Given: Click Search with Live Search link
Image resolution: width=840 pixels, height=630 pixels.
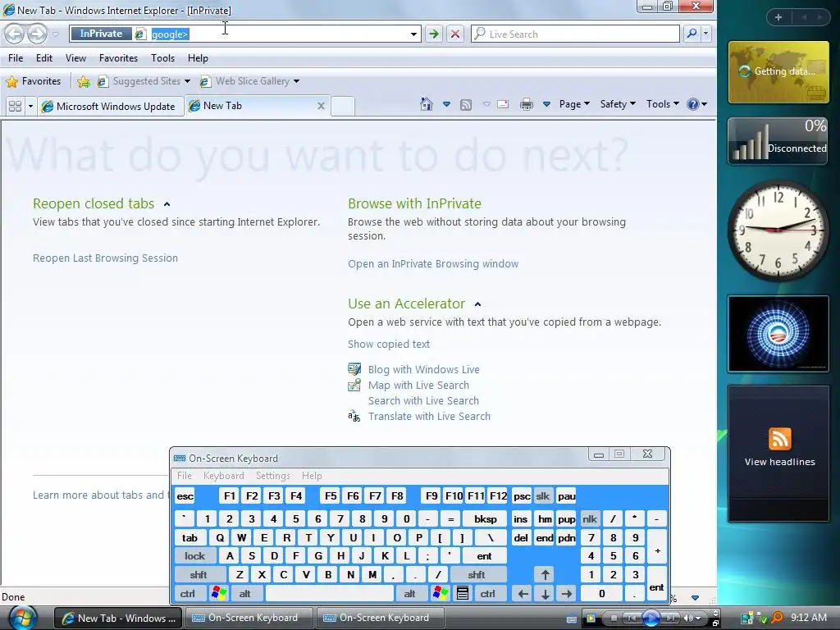Looking at the screenshot, I should [x=423, y=400].
